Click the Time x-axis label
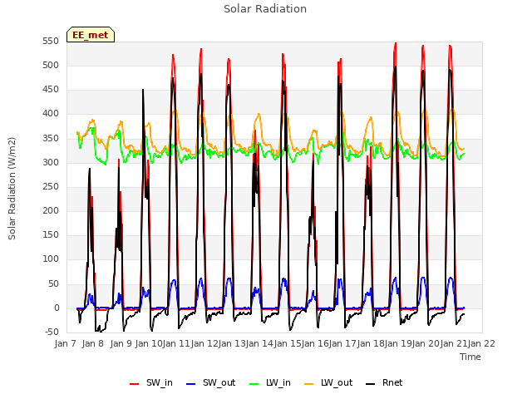Viewport: 532px width, 399px height. pyautogui.click(x=470, y=357)
